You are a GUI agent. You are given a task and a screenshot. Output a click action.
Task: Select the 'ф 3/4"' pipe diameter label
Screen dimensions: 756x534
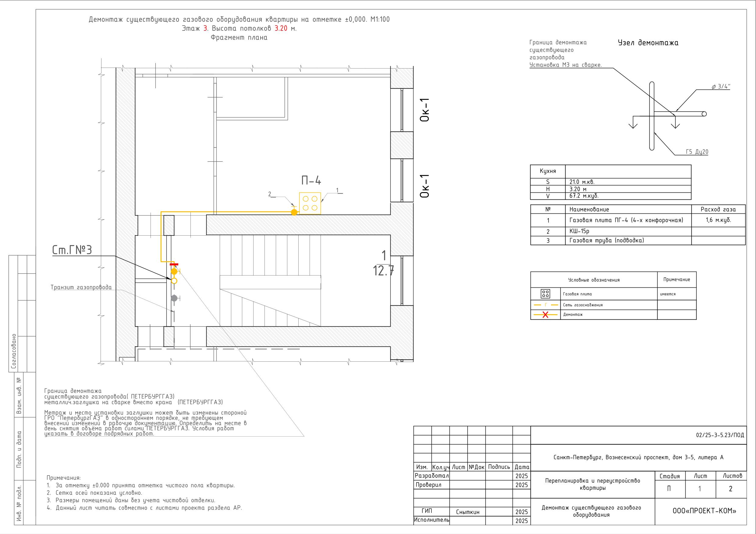tap(721, 87)
